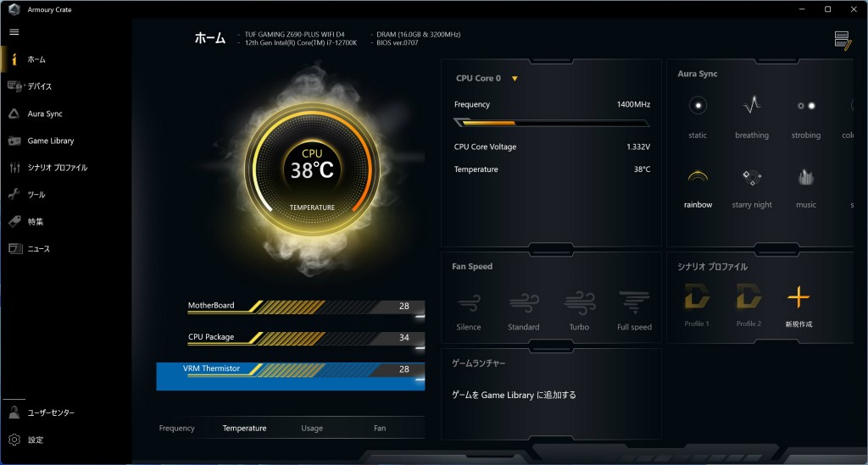Open the User Center (ユーザーセンター) icon
The height and width of the screenshot is (465, 868).
[x=14, y=412]
